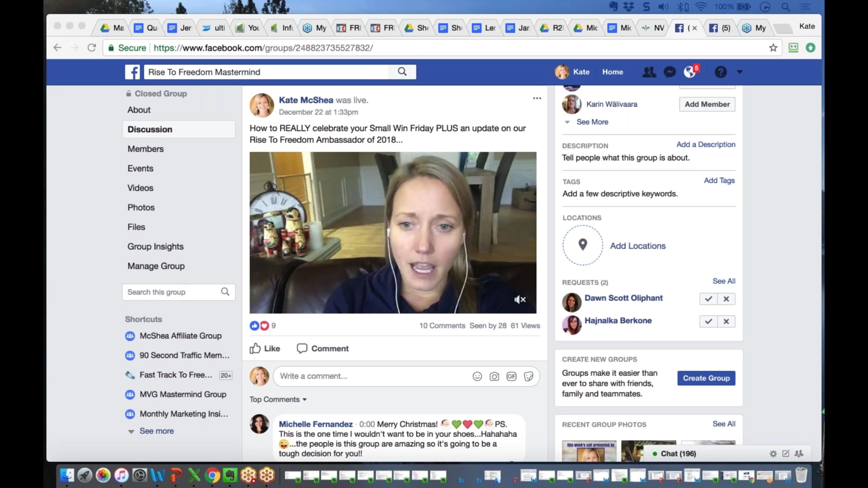
Task: Click the Create Group button
Action: point(706,378)
